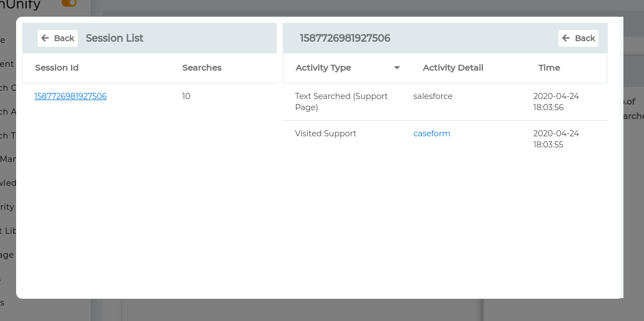Click the session ID heading in detail panel

coord(345,38)
